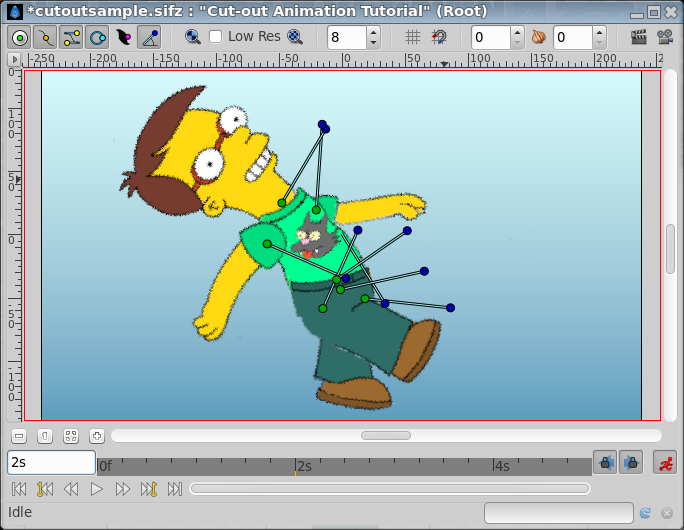This screenshot has width=684, height=530.
Task: Toggle position handles display icon
Action: click(x=20, y=38)
